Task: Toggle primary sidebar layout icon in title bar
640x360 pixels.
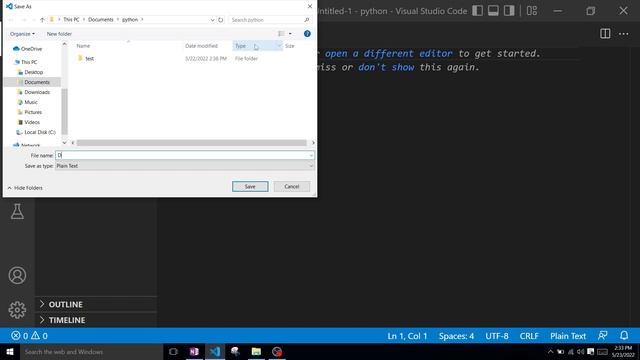Action: (x=478, y=11)
